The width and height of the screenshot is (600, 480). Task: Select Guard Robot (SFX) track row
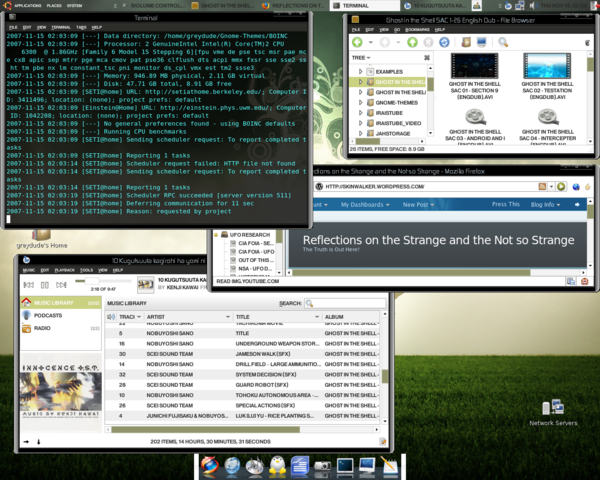pyautogui.click(x=243, y=385)
